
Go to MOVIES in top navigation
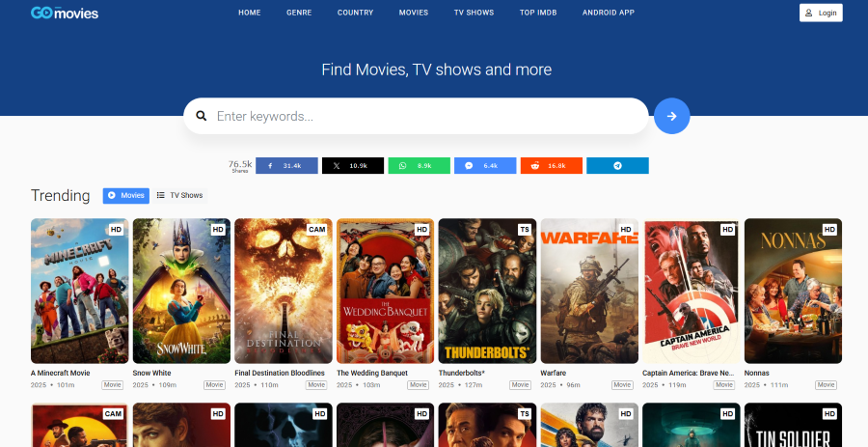(x=414, y=13)
